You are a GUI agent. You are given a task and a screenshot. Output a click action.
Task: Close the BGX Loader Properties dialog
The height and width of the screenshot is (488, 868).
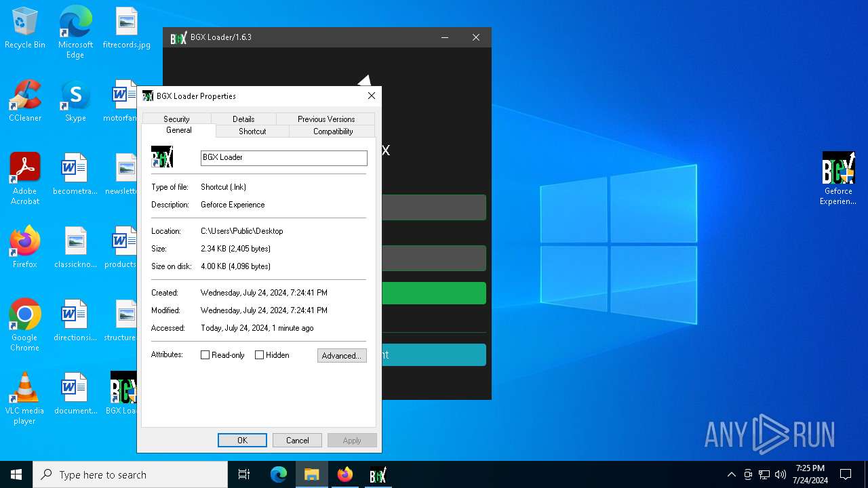371,96
